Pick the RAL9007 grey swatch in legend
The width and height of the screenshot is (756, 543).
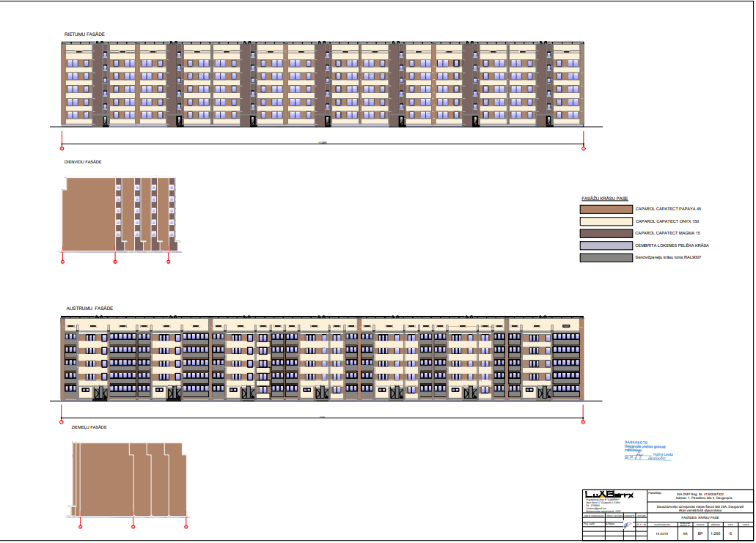pos(605,257)
